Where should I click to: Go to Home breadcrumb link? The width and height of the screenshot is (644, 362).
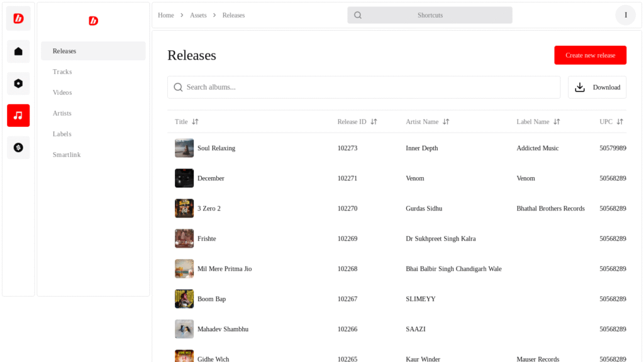(x=166, y=15)
